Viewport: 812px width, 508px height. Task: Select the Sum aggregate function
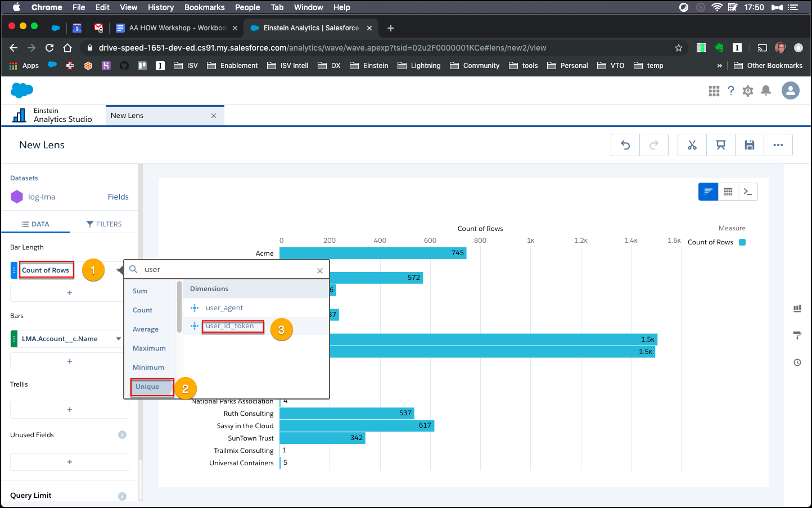click(140, 291)
